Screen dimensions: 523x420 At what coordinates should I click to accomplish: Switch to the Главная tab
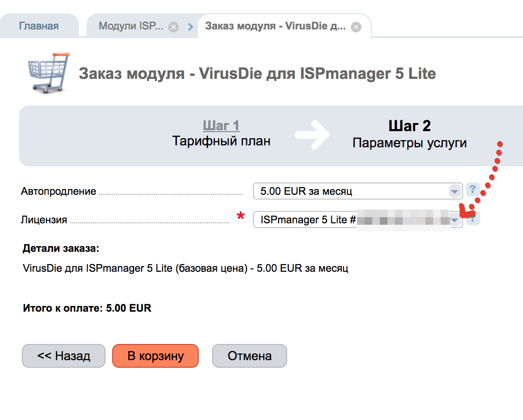39,26
